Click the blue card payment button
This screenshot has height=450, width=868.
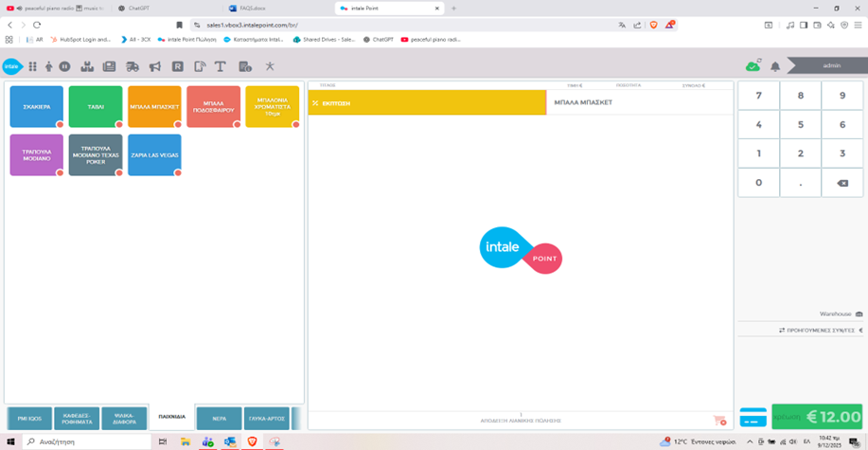point(753,417)
